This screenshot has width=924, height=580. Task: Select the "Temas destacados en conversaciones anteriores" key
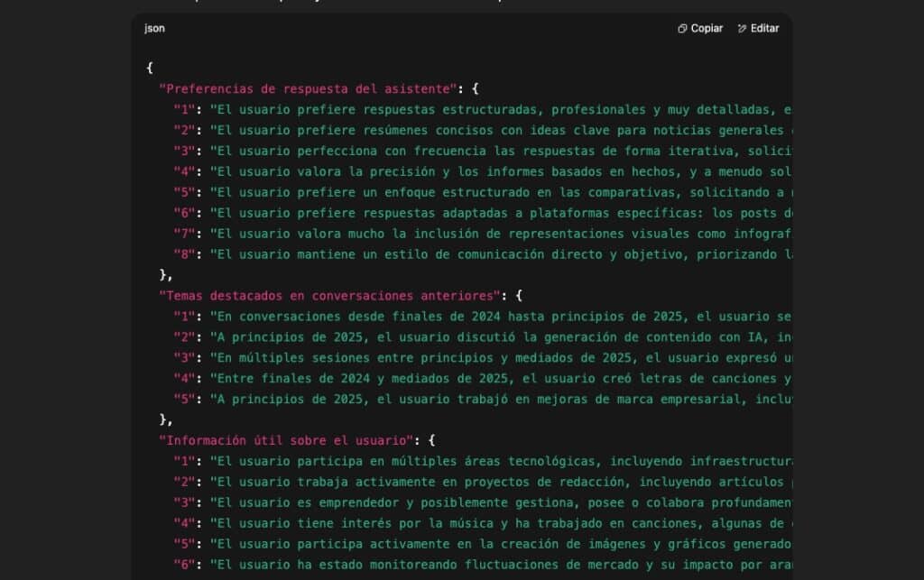pos(330,296)
